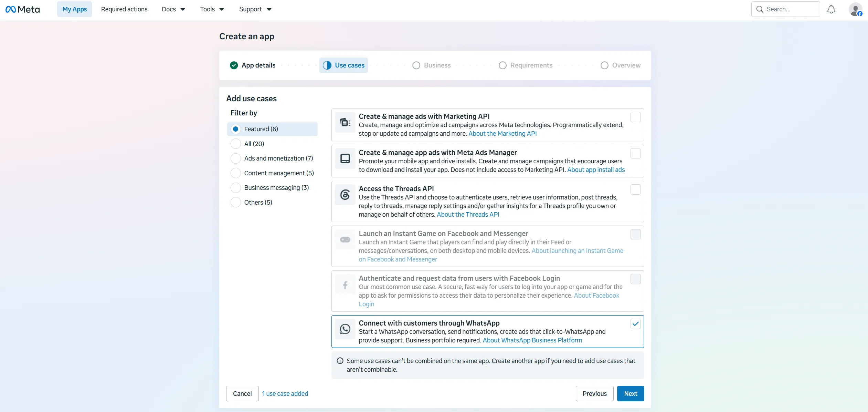The image size is (868, 412).
Task: Click the Meta logo
Action: [23, 9]
